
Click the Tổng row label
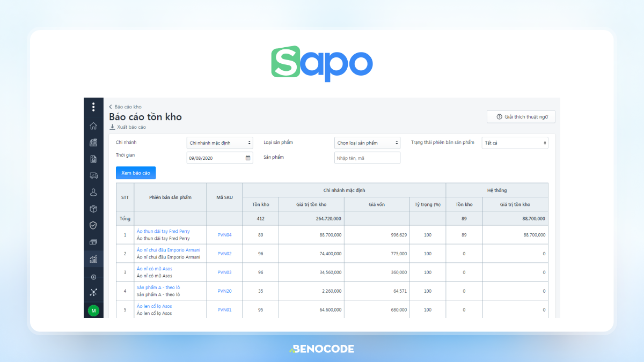pyautogui.click(x=125, y=219)
